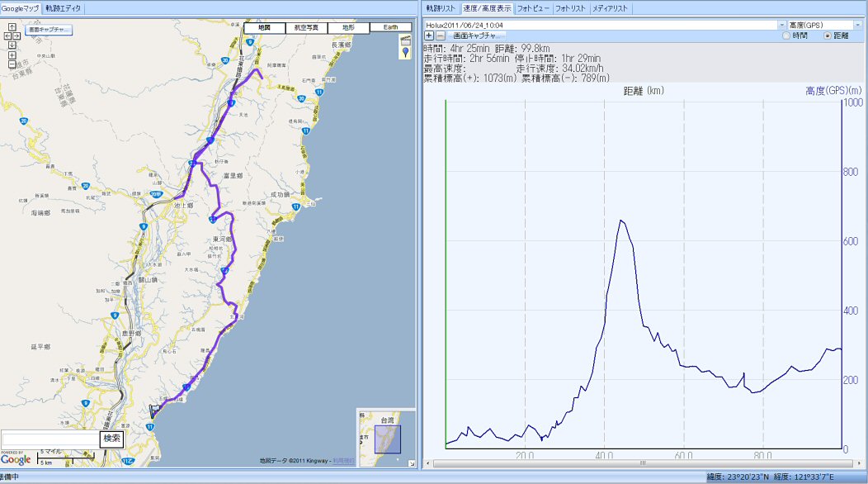Click the 長濱郷 town label on map
This screenshot has height=484, width=868.
[x=341, y=45]
